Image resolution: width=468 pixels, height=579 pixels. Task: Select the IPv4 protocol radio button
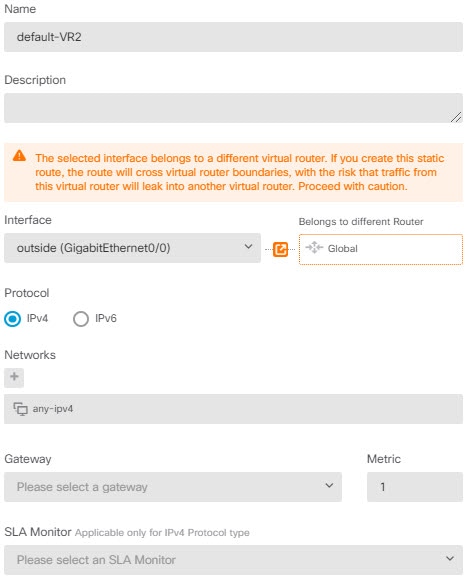pyautogui.click(x=13, y=319)
